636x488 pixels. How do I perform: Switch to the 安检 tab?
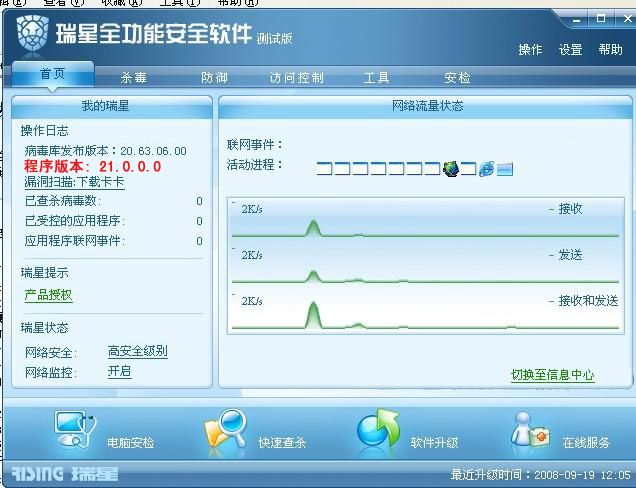[457, 77]
